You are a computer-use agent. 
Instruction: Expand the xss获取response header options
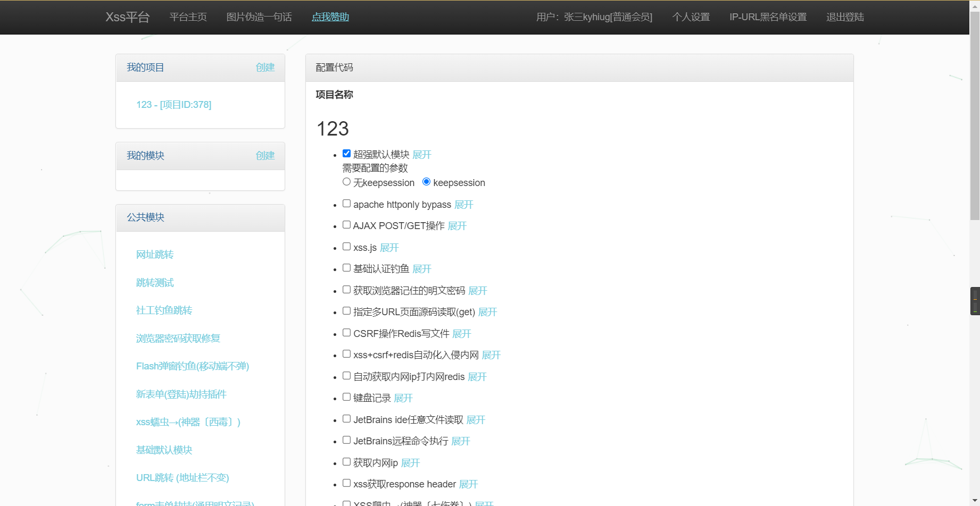(468, 484)
